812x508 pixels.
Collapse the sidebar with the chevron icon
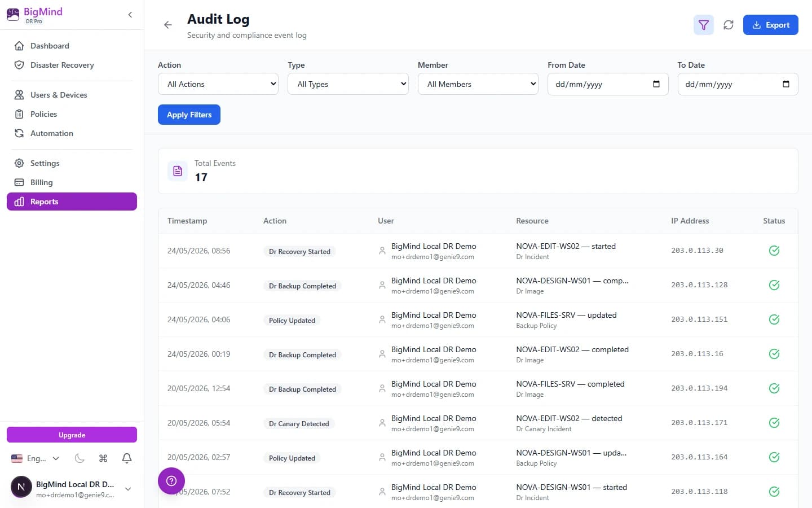click(x=130, y=15)
